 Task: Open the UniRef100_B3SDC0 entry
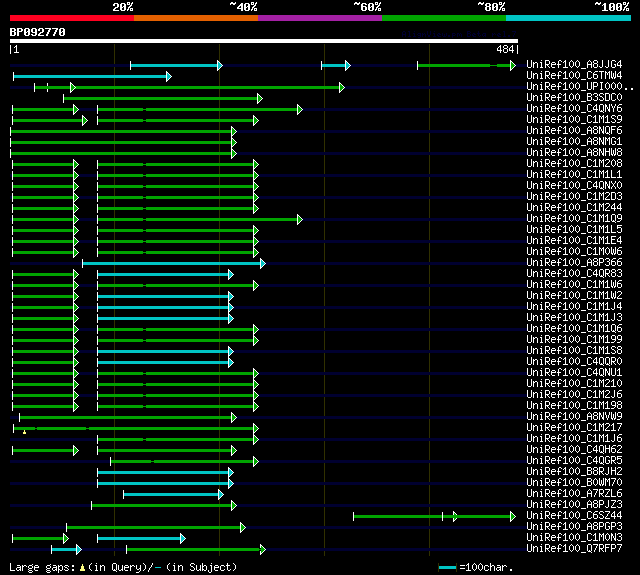(x=574, y=98)
